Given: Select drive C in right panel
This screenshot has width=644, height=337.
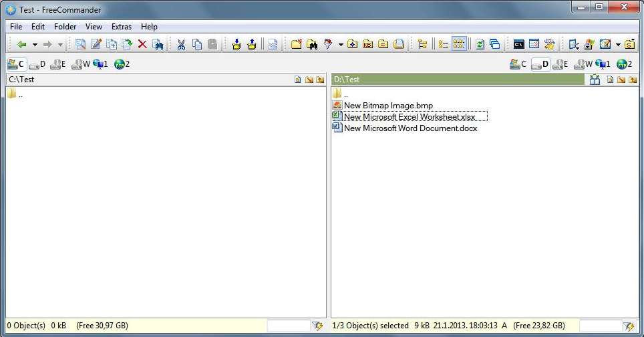Looking at the screenshot, I should click(518, 64).
